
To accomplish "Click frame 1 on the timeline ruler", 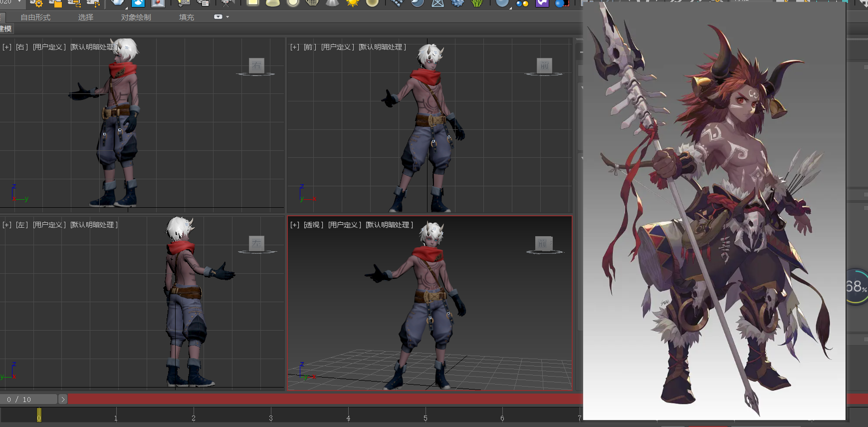I will point(116,418).
